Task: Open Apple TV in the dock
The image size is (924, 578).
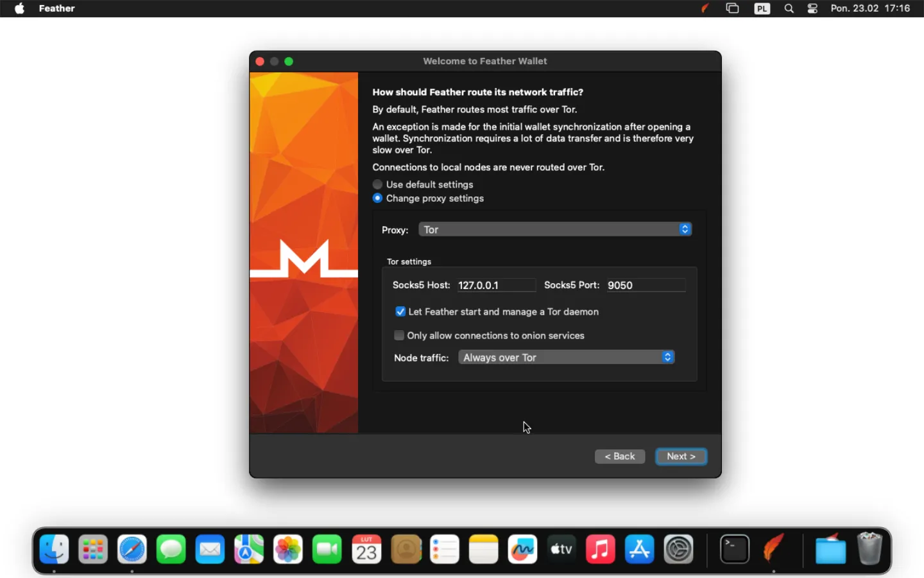Action: 563,550
